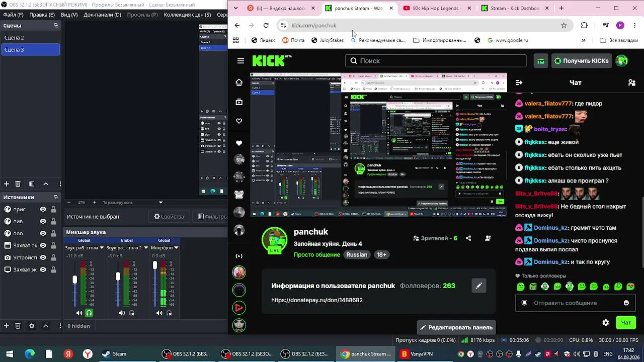Open the chat users list icon

632,82
